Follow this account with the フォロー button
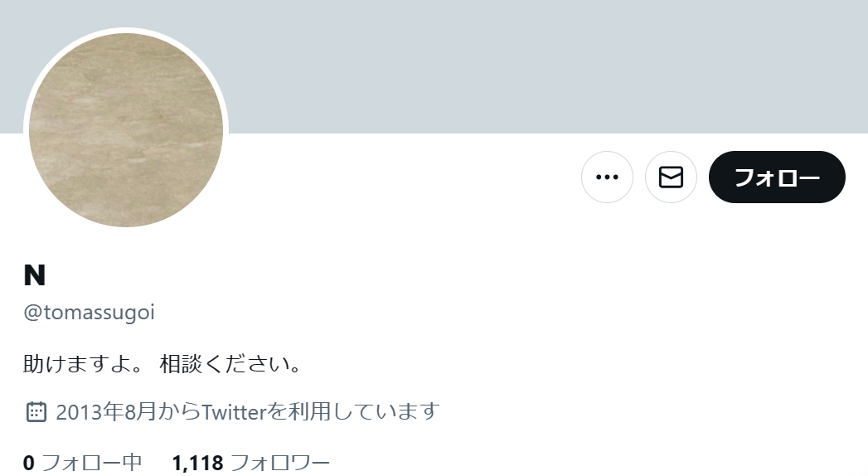This screenshot has width=868, height=476. coord(777,177)
